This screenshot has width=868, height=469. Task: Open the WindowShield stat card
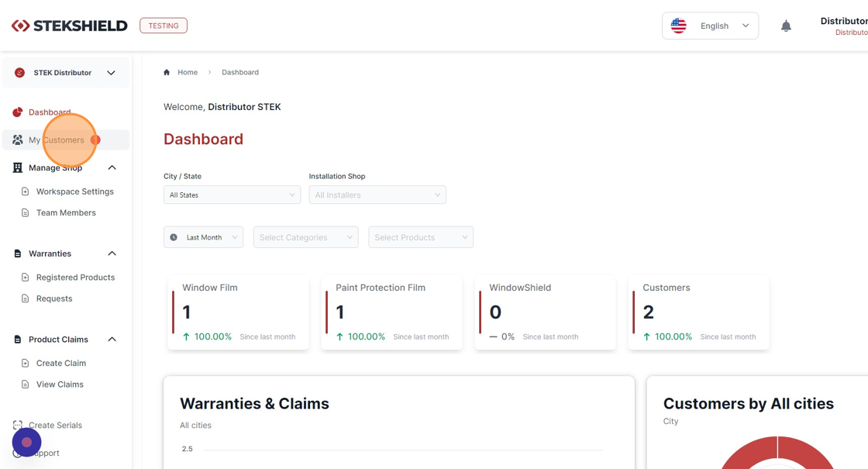coord(546,312)
